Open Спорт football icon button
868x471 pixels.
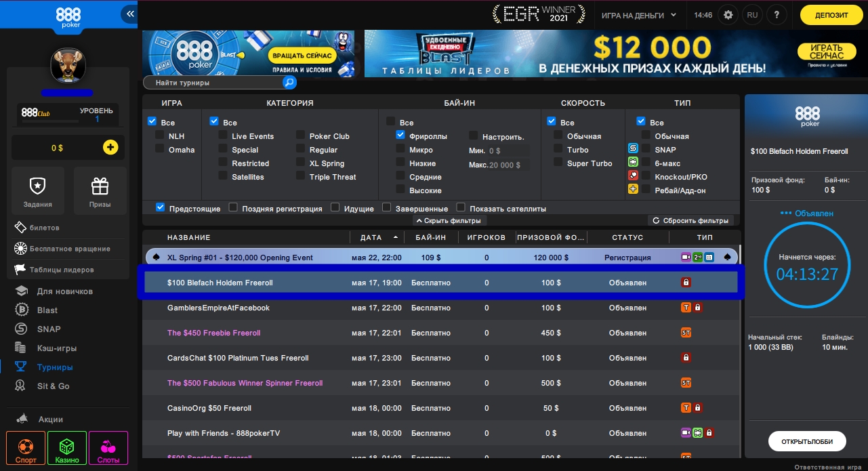26,449
